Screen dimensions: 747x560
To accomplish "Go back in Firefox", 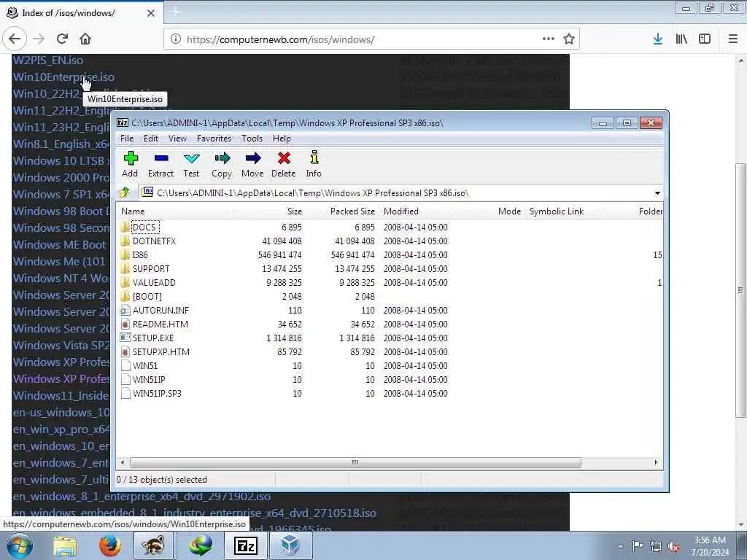I will pyautogui.click(x=15, y=39).
